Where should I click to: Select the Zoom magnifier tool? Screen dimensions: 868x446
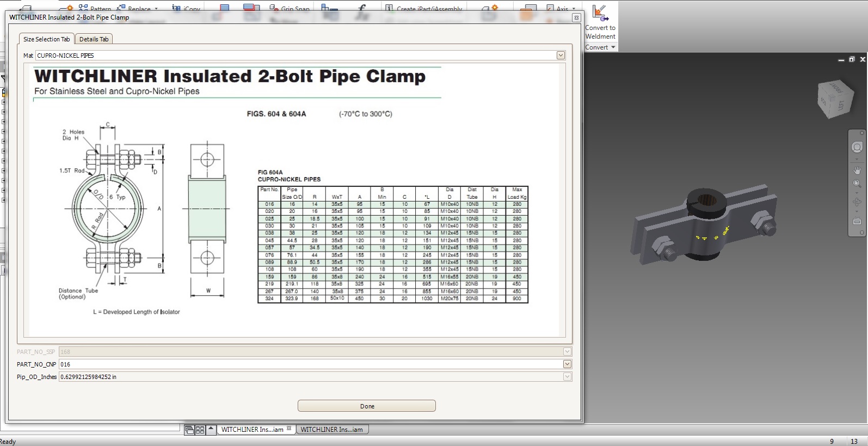point(857,184)
